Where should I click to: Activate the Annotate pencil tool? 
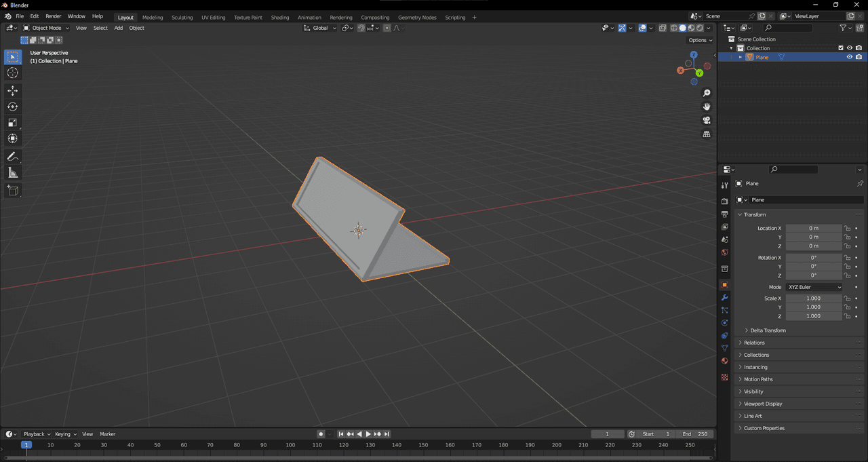[12, 156]
